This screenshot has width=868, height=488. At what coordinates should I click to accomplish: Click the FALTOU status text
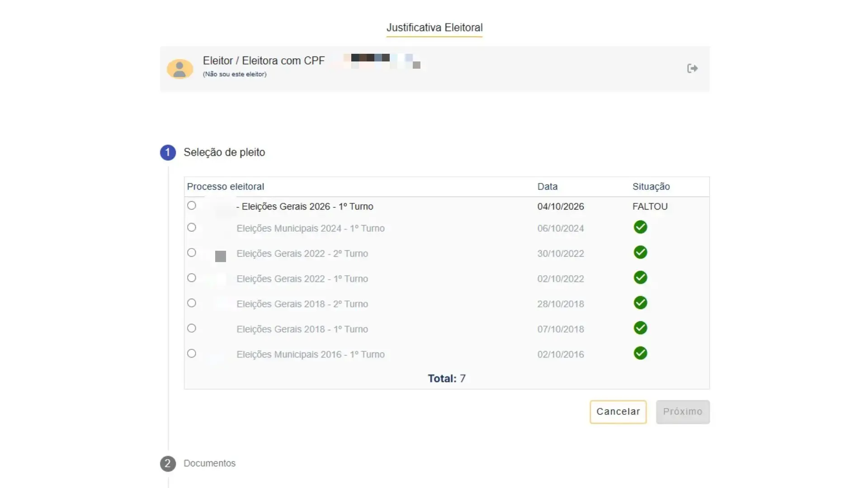coord(650,206)
